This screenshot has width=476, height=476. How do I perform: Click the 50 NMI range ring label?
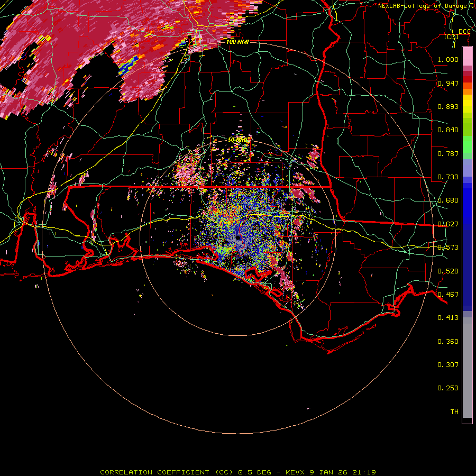[x=237, y=140]
